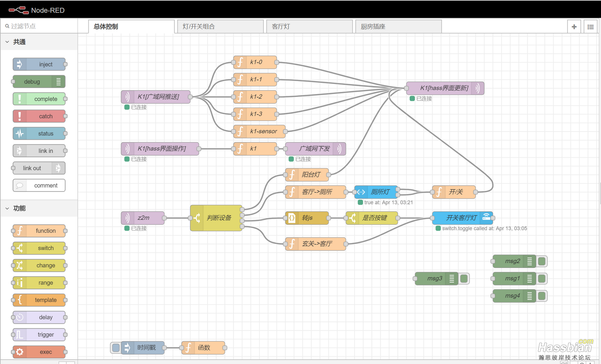The image size is (601, 364).
Task: Select the 是否按键 switch node
Action: click(x=372, y=218)
